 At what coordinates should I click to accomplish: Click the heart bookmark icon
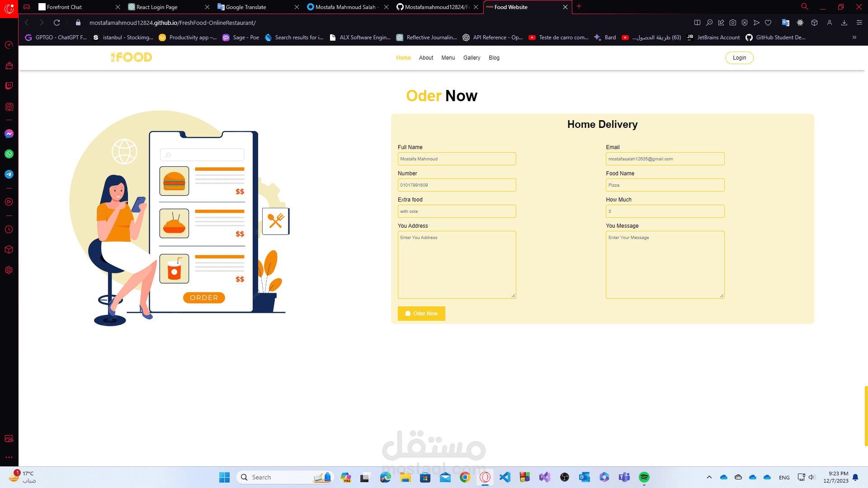[x=768, y=23]
